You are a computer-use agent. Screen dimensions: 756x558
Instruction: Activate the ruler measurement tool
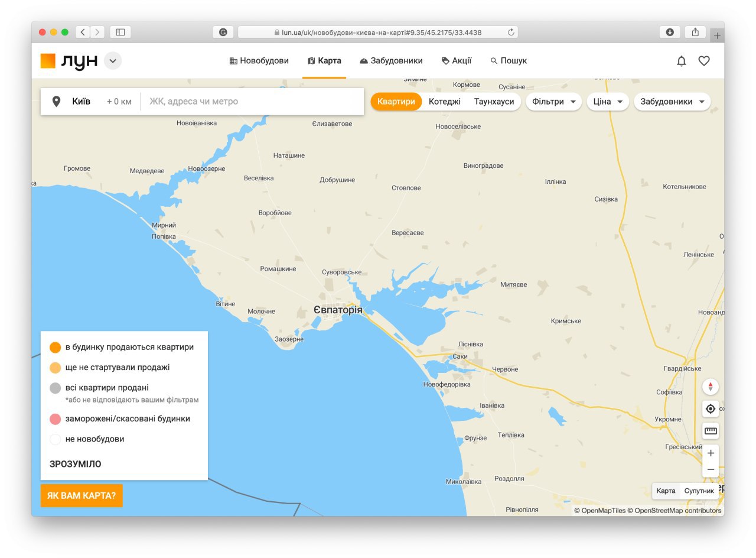(x=711, y=431)
